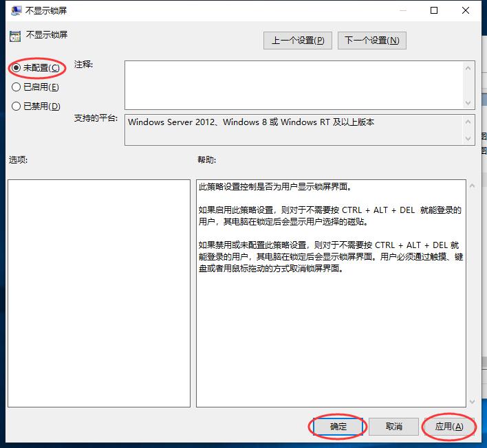Screen dimensions: 487x448
Task: Click the 选项 options pane
Action: point(99,293)
